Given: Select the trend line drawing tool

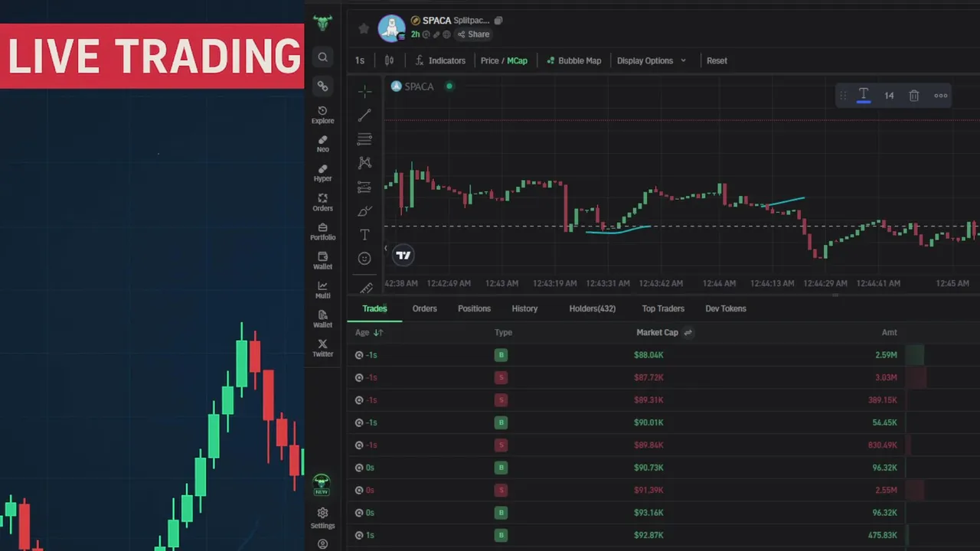Looking at the screenshot, I should point(364,116).
